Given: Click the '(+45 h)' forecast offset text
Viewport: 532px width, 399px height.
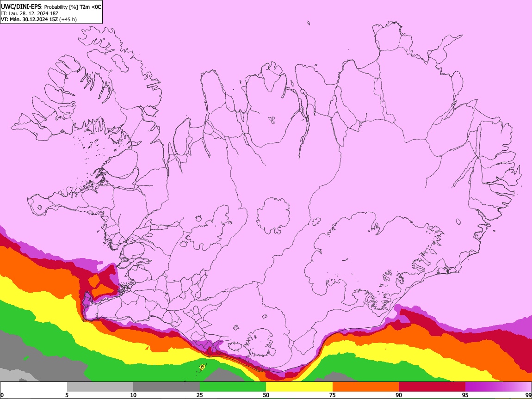Looking at the screenshot, I should [68, 20].
